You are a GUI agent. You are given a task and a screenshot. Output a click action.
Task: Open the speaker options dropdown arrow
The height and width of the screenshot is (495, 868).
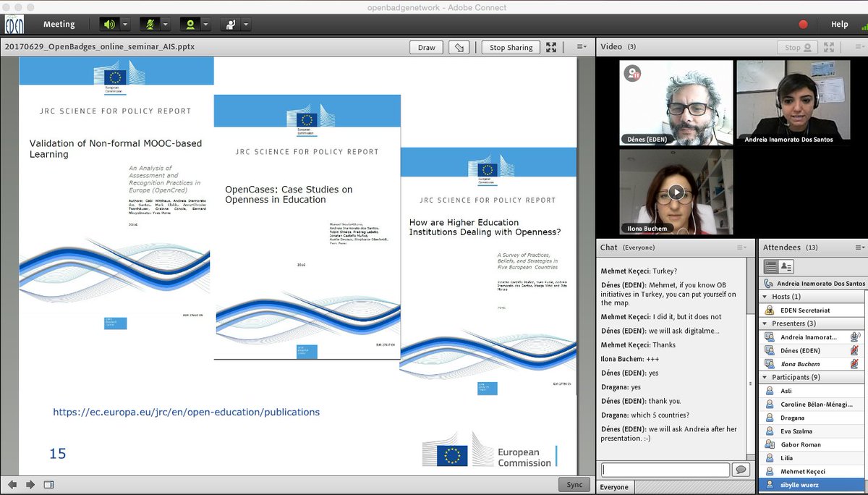(124, 24)
